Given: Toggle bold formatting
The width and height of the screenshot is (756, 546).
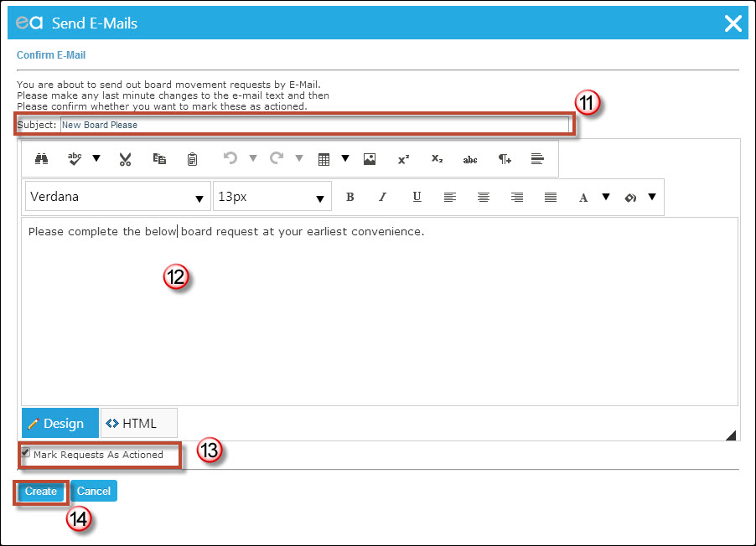Looking at the screenshot, I should 350,197.
